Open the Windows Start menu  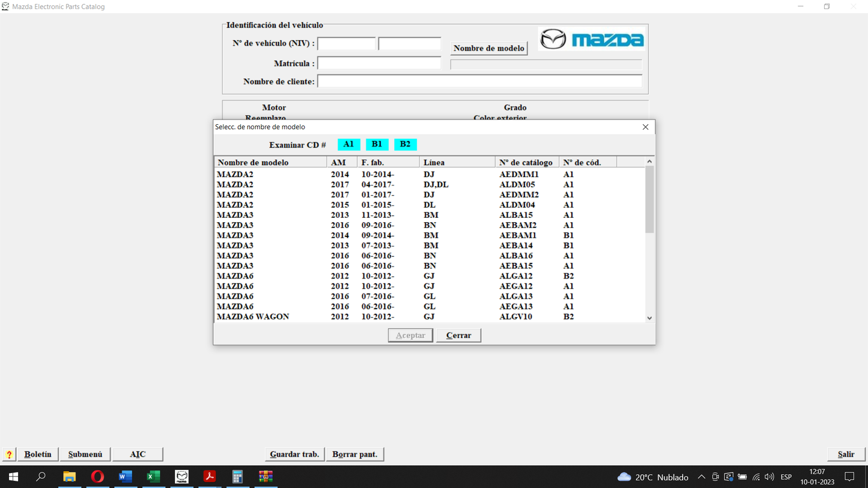coord(13,477)
